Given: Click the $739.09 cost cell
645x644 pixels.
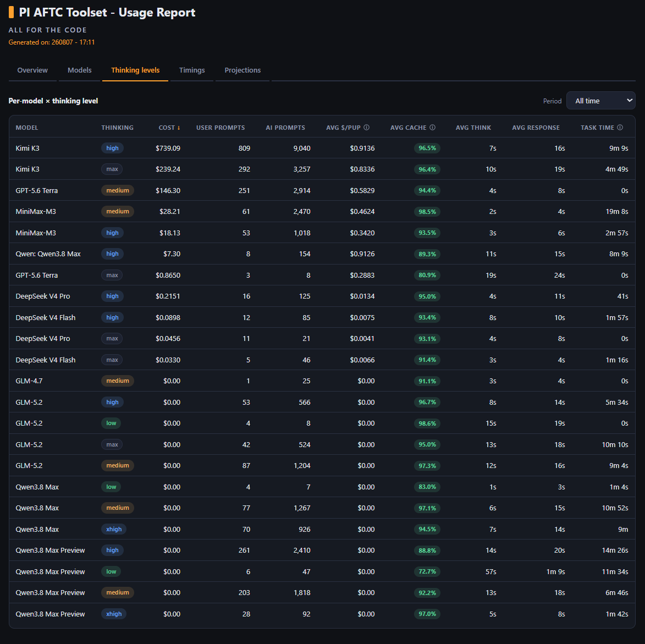Looking at the screenshot, I should coord(168,148).
